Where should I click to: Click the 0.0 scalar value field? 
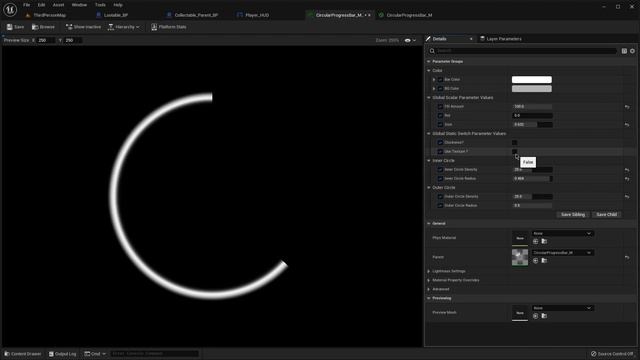(x=532, y=116)
